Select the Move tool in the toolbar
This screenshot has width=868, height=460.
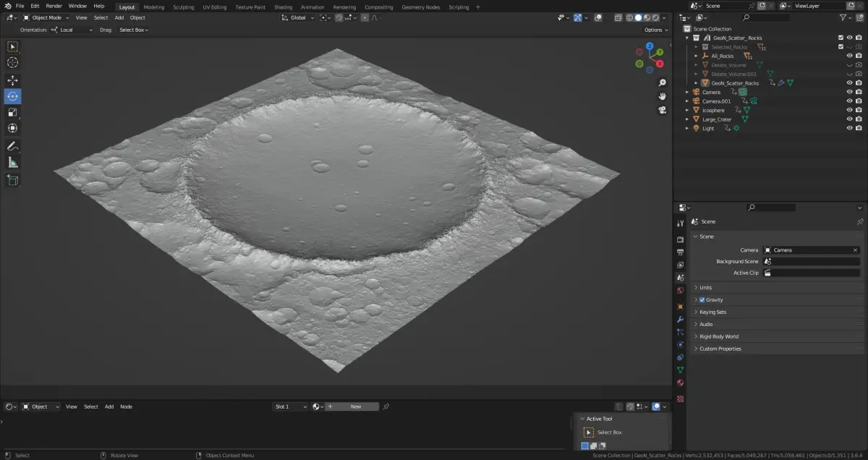(12, 80)
